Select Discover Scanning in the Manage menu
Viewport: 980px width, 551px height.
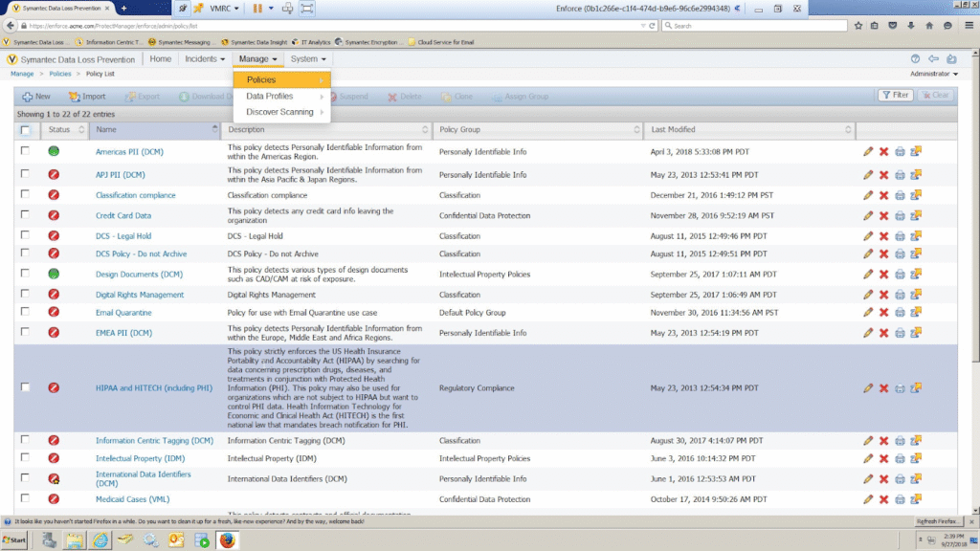pyautogui.click(x=279, y=112)
